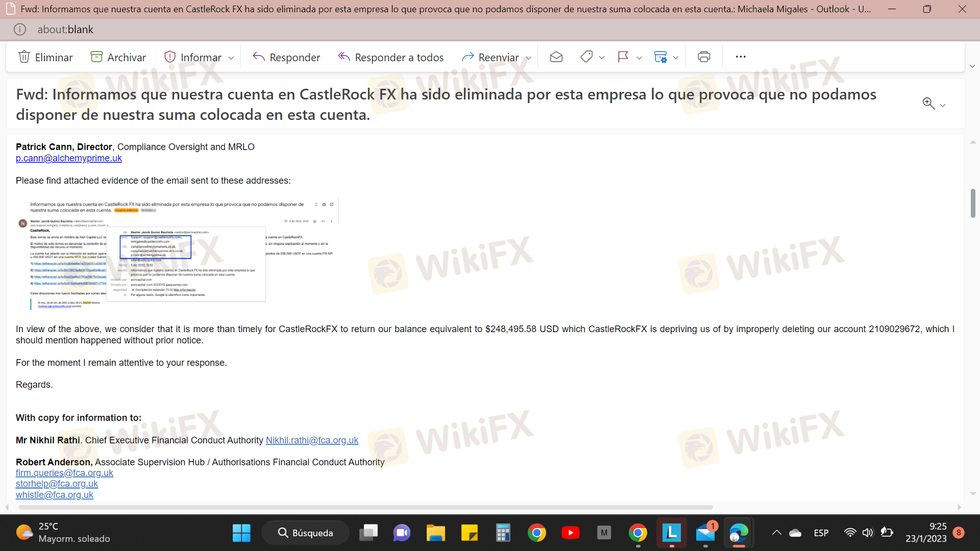
Task: Click the Wi-Fi network tray icon
Action: [x=850, y=533]
